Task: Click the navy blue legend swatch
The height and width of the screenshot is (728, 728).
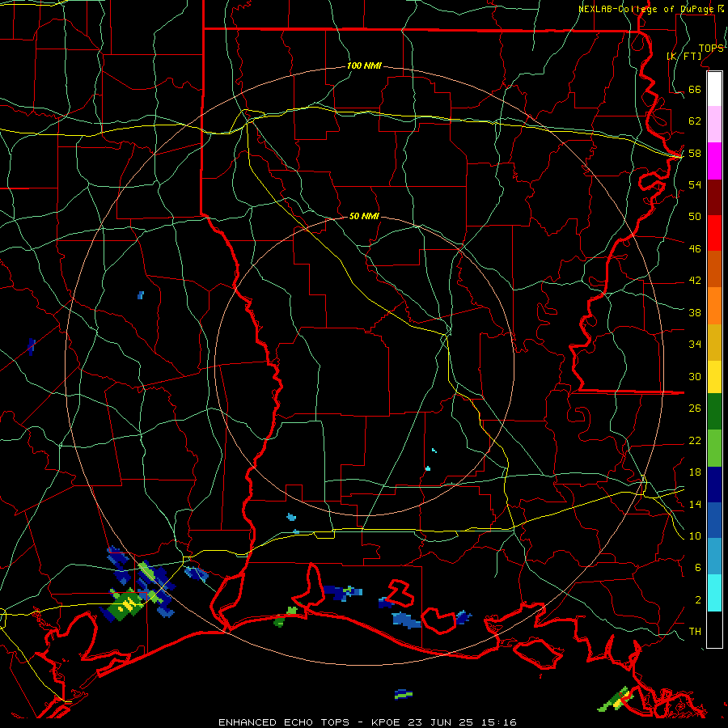Action: click(x=714, y=485)
